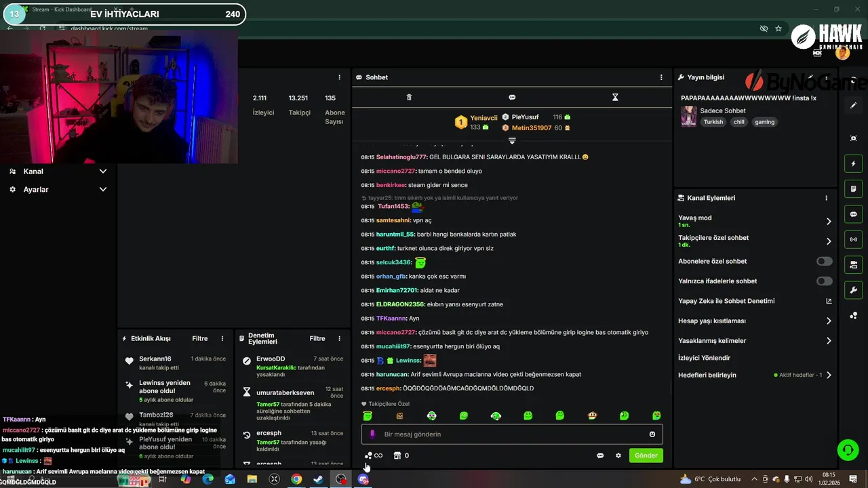Click the three-dots cluster icon in sidebar
Viewport: 868px width, 488px height.
tap(853, 316)
